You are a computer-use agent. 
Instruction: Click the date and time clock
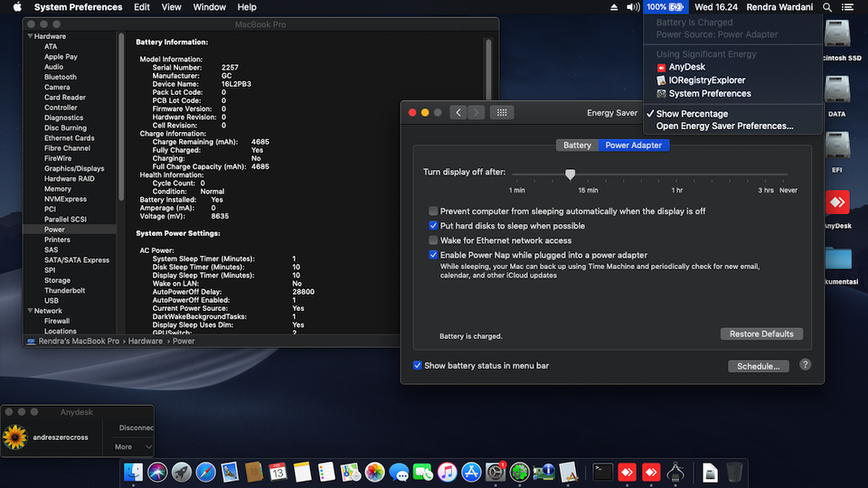716,7
